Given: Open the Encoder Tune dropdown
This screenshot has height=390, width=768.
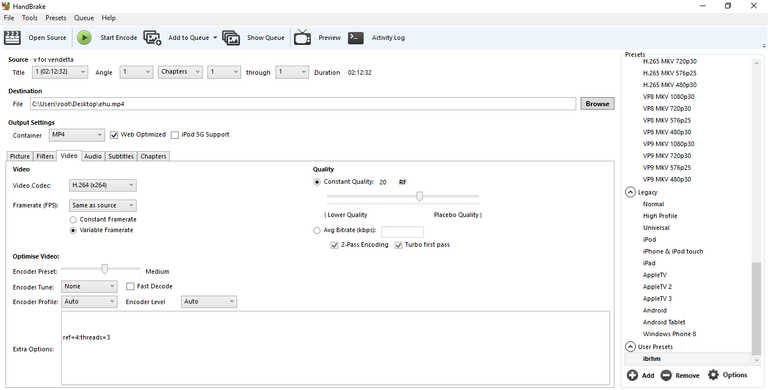Looking at the screenshot, I should point(89,286).
